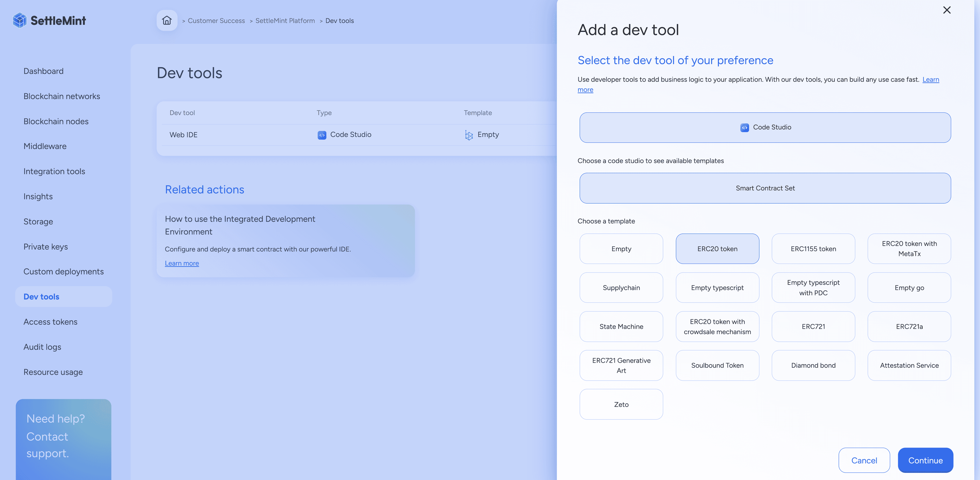Choose Empty typescript with PDC template
The width and height of the screenshot is (980, 480).
813,288
